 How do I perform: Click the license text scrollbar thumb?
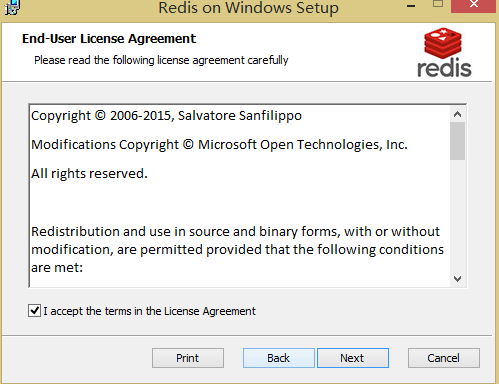pyautogui.click(x=457, y=141)
